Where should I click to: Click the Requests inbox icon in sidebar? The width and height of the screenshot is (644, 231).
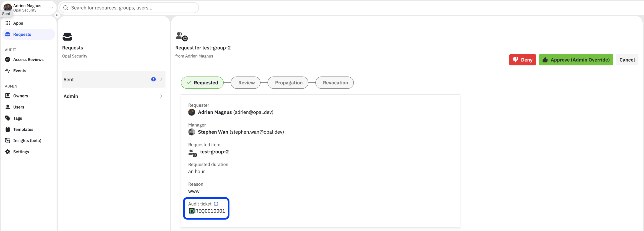[7, 34]
